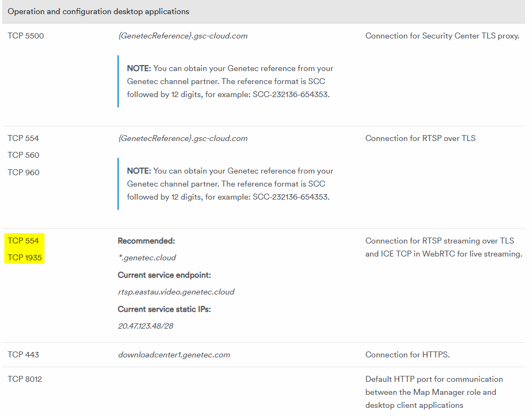Select the "TCP 443" port cell
Viewport: 532px width, 416px height.
click(23, 355)
